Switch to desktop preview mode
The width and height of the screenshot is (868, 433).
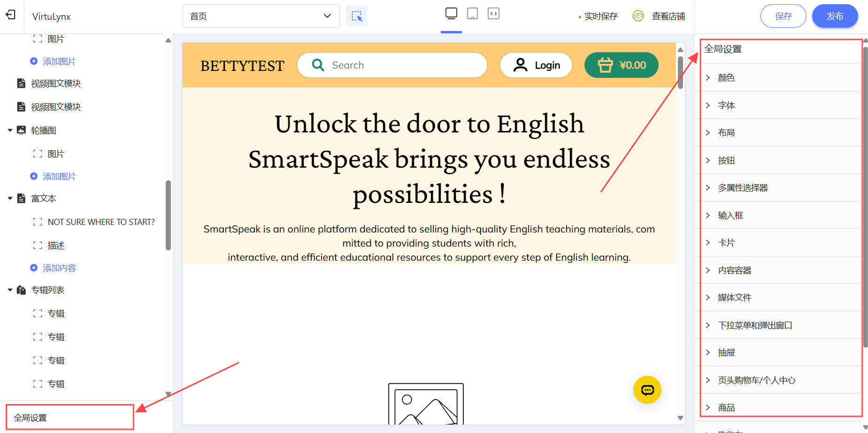(x=451, y=14)
